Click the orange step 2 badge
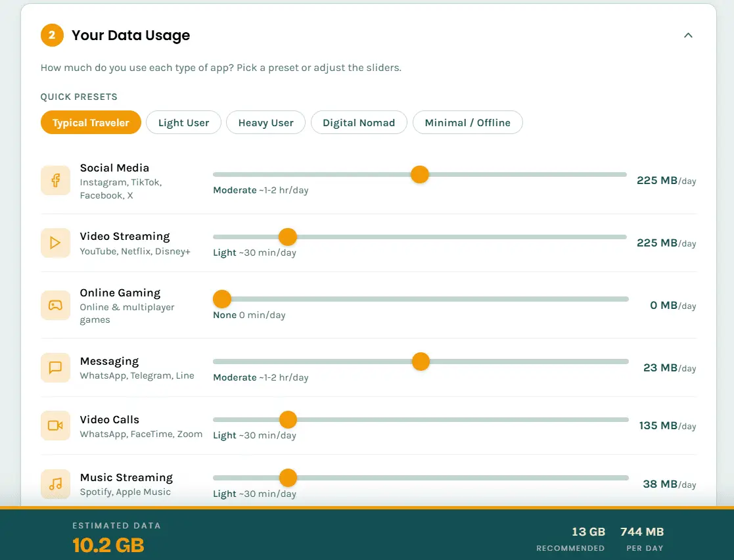734x560 pixels. click(52, 35)
